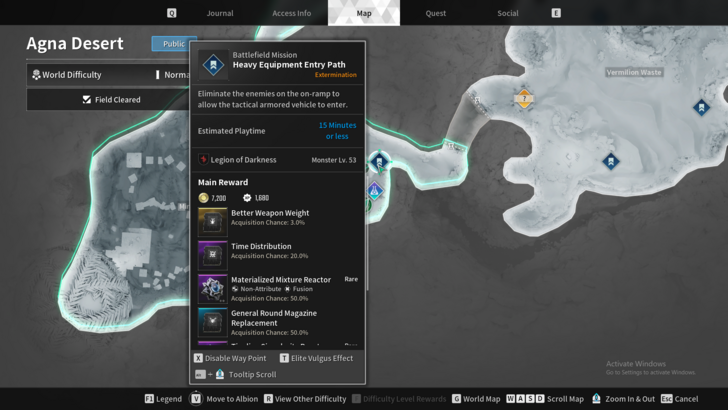Open View Other Difficulty options

(x=305, y=399)
